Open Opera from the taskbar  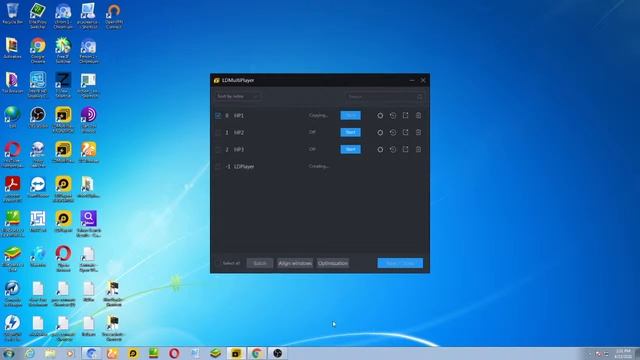[x=174, y=353]
